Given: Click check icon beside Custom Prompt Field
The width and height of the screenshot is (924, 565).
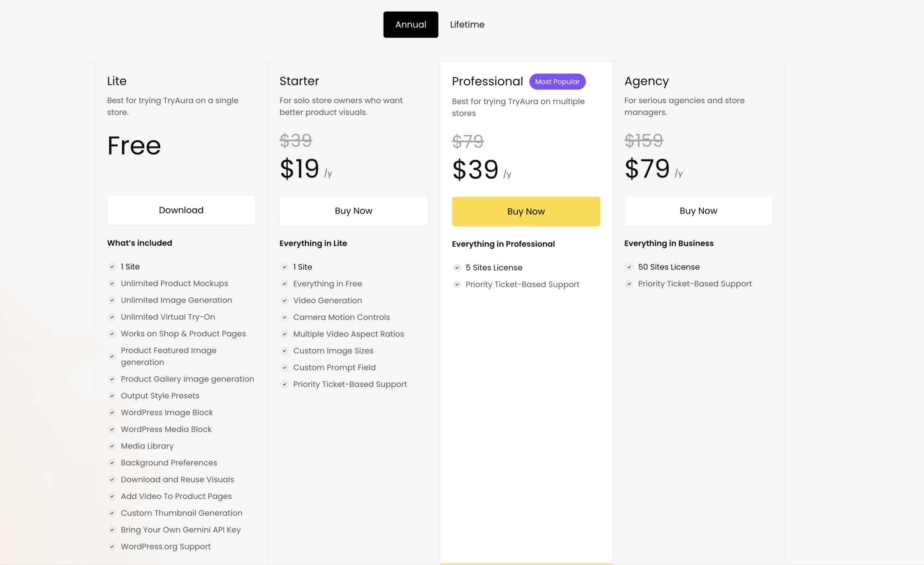Looking at the screenshot, I should click(284, 367).
